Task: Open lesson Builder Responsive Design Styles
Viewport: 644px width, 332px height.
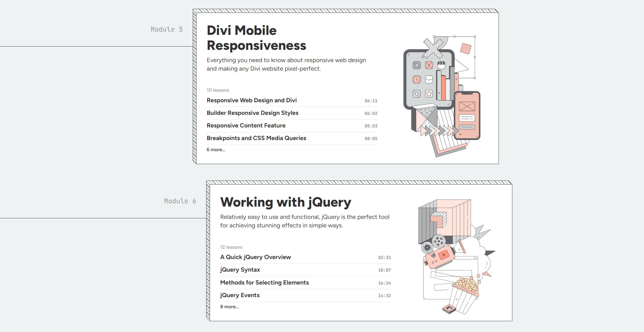Action: (x=252, y=113)
